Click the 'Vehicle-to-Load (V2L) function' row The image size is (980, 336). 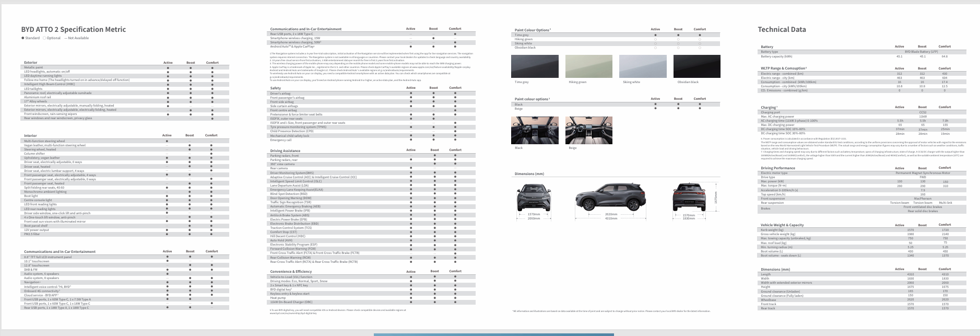pyautogui.click(x=372, y=277)
